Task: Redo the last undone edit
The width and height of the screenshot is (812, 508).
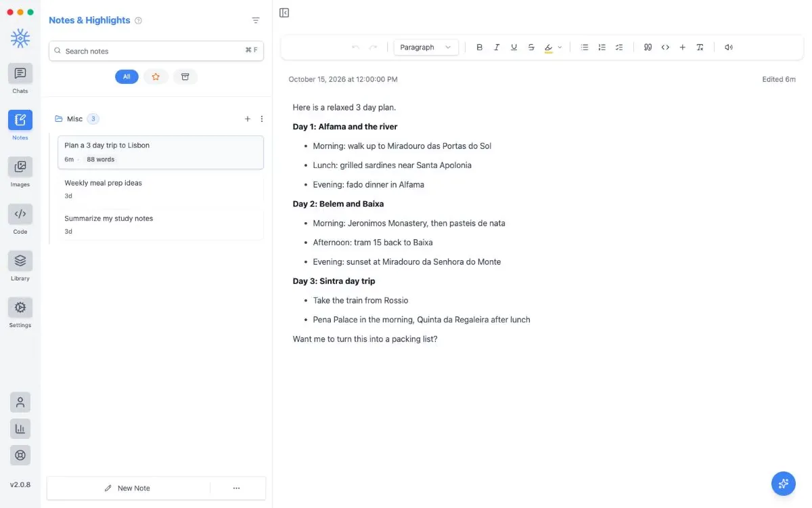Action: tap(373, 47)
